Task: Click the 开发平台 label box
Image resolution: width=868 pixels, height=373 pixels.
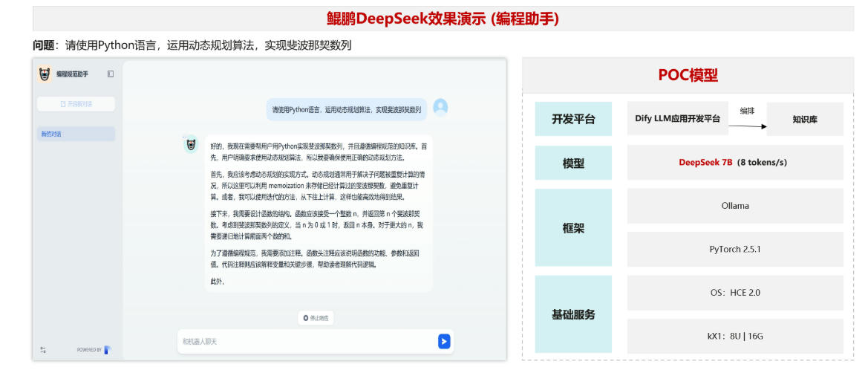Action: tap(573, 119)
